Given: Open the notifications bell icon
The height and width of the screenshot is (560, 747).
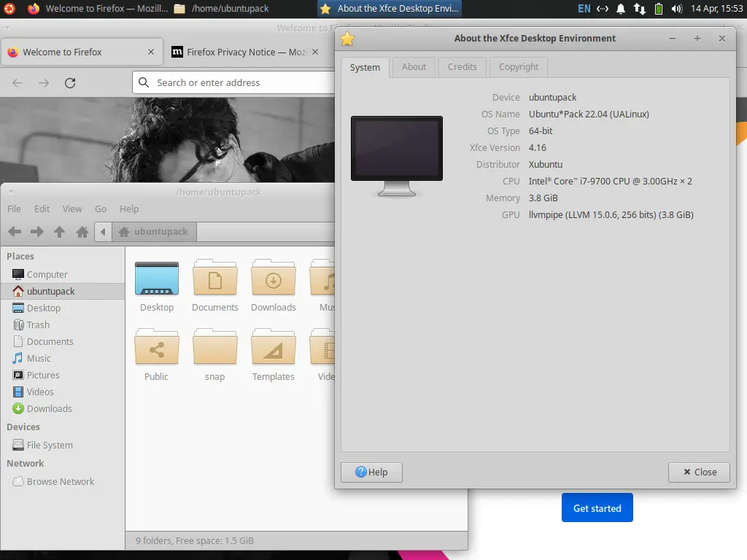Looking at the screenshot, I should coord(621,8).
